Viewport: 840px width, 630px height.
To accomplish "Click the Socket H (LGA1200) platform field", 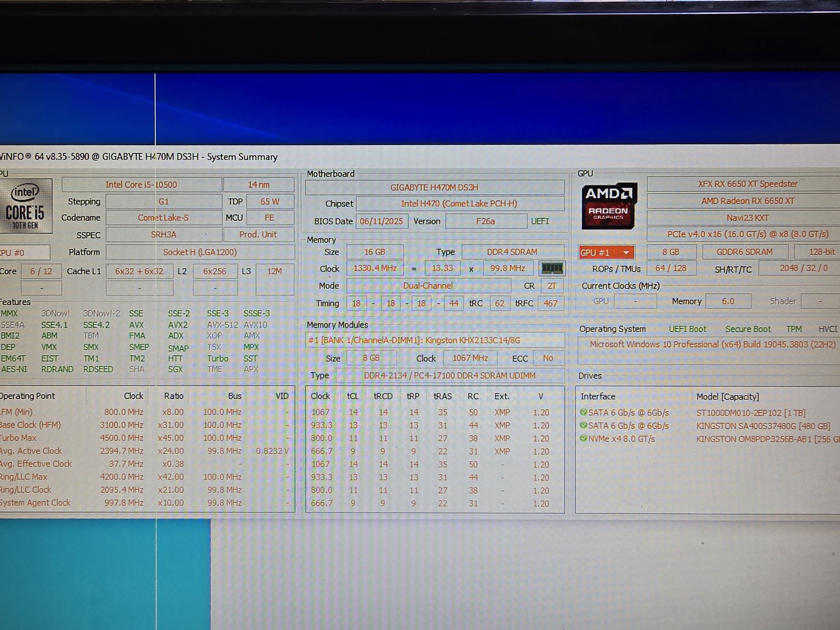I will click(200, 252).
